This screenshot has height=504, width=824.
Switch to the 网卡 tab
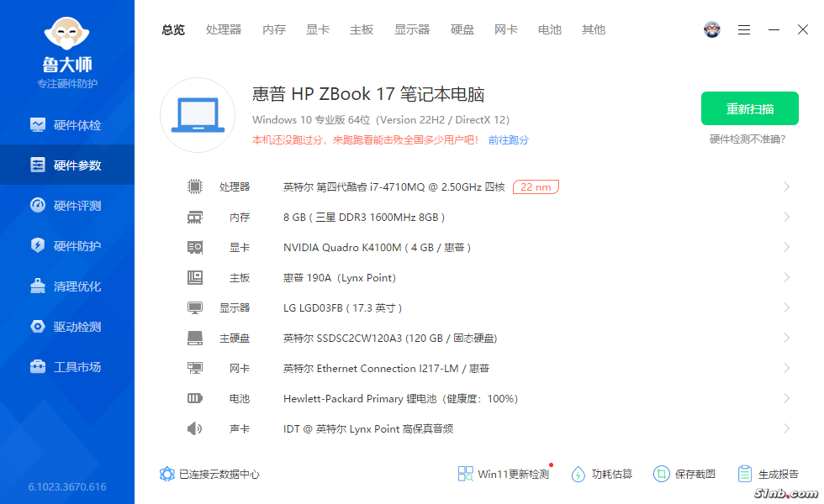point(506,30)
